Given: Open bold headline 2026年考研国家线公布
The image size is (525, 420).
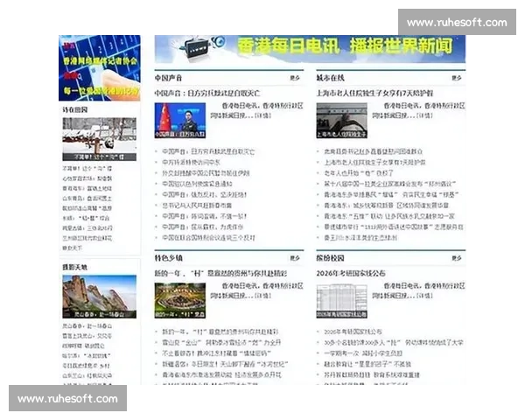Looking at the screenshot, I should click(x=351, y=273).
